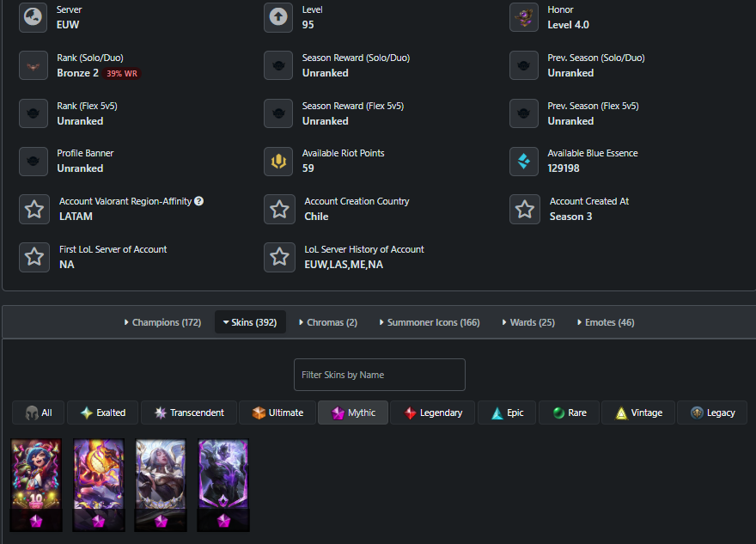Filter skins by Legacy rarity
The image size is (756, 544).
coord(712,413)
